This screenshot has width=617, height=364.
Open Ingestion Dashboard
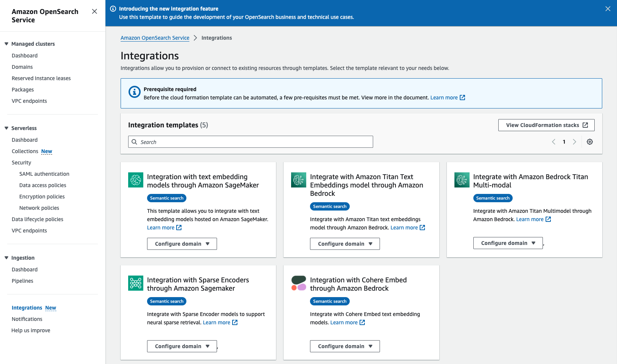click(x=25, y=270)
